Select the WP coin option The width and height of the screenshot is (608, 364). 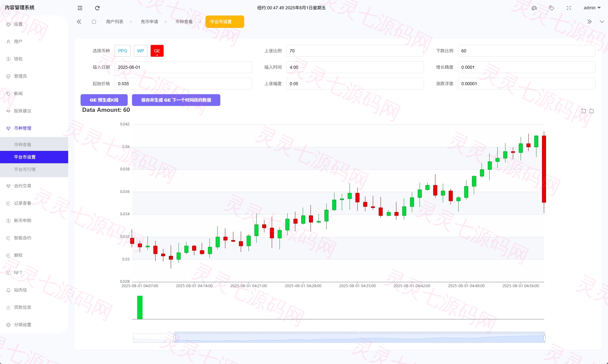pos(141,51)
